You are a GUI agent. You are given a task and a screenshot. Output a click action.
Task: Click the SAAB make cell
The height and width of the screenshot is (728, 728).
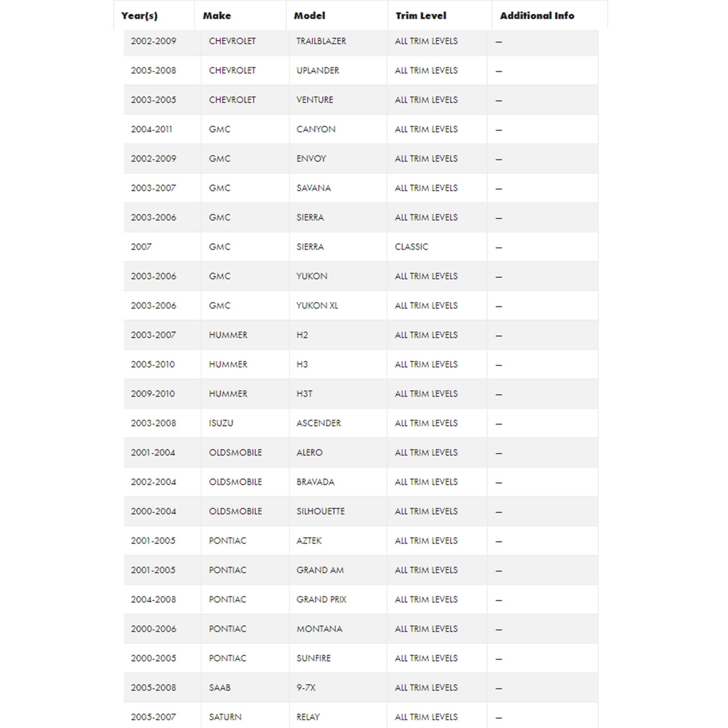pyautogui.click(x=219, y=688)
